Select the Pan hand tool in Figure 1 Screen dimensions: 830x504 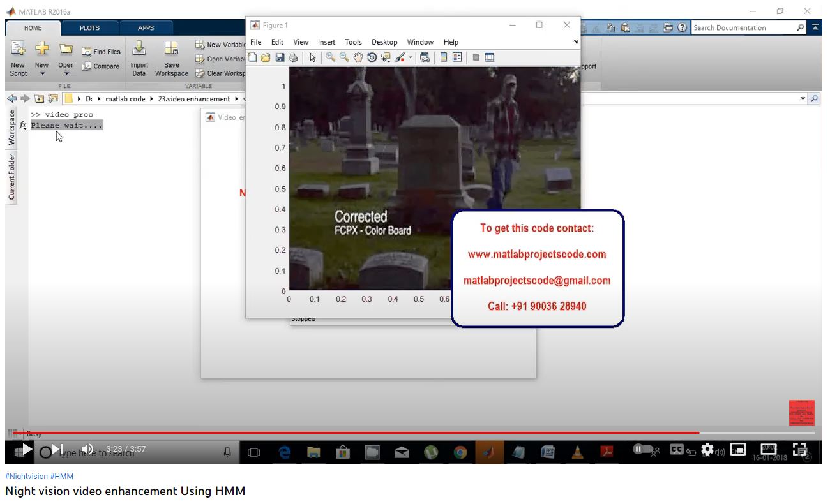(x=358, y=57)
